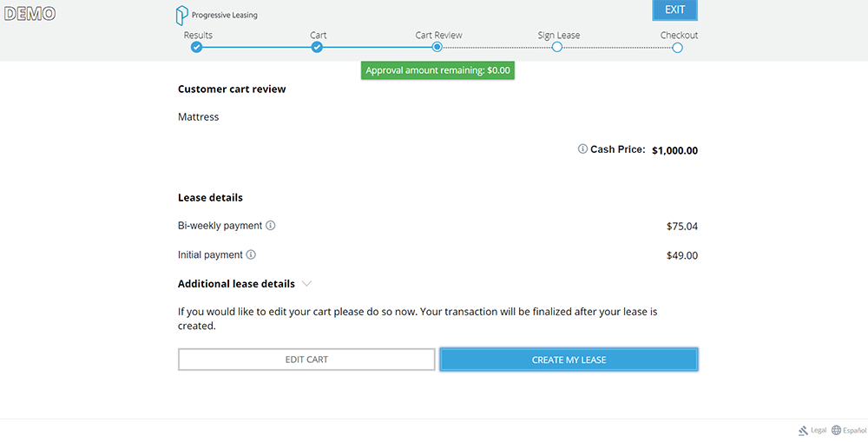868x442 pixels.
Task: Click the CREATE MY LEASE button
Action: coord(569,360)
